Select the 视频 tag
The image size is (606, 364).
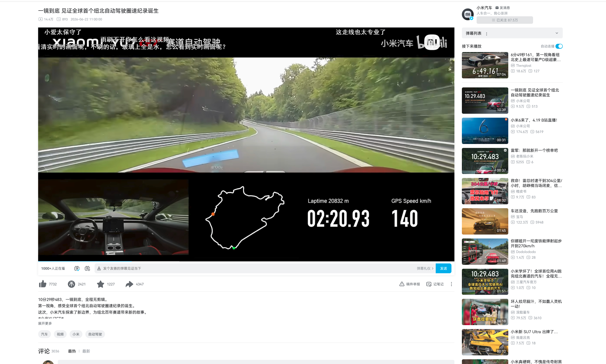tap(60, 334)
